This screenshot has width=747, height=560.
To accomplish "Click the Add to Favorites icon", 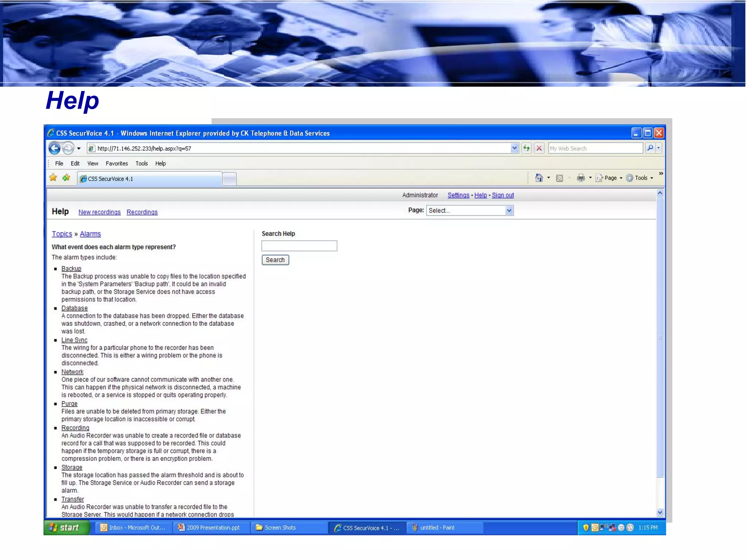I will coord(66,178).
